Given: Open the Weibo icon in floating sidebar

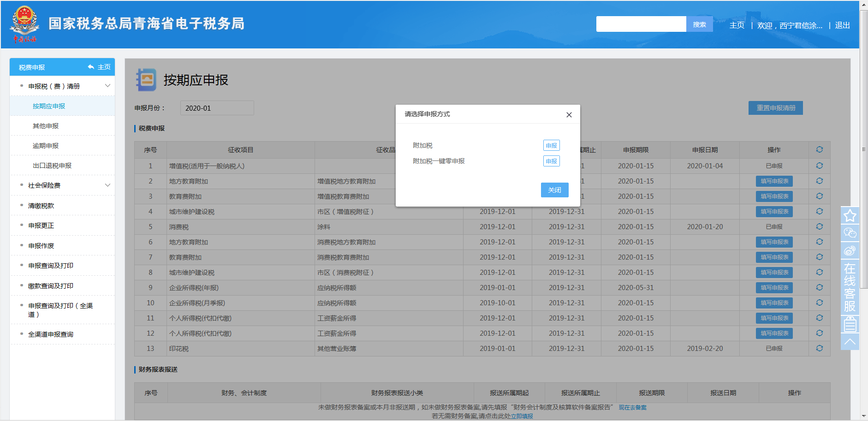Looking at the screenshot, I should [850, 250].
